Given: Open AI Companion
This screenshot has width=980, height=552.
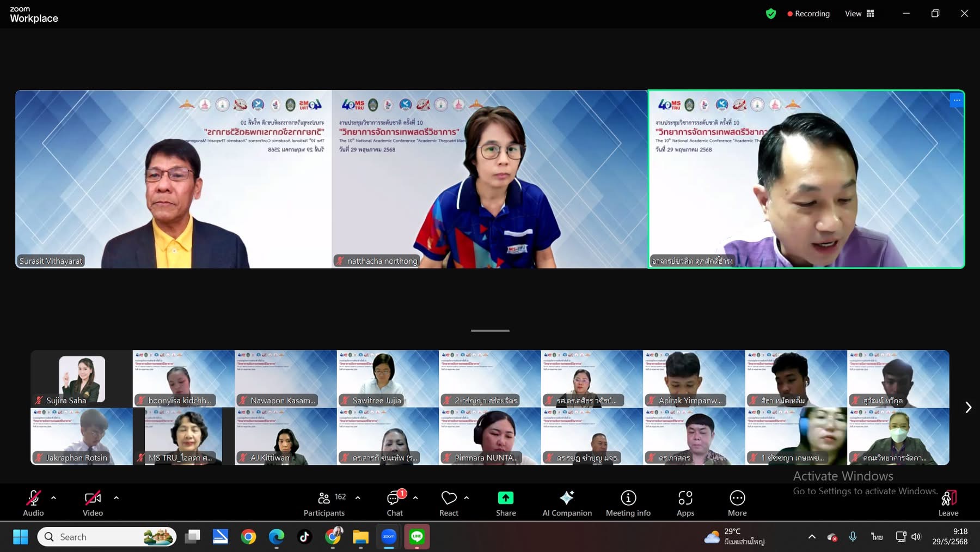Looking at the screenshot, I should (x=567, y=503).
